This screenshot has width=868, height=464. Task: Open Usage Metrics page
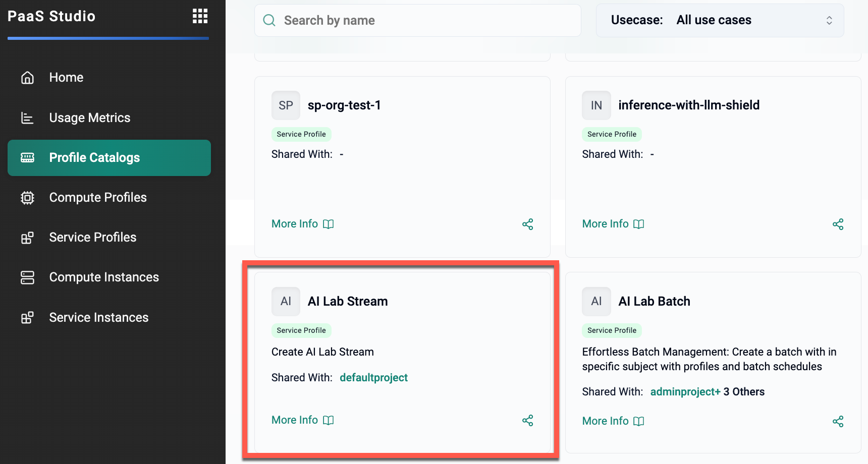89,118
